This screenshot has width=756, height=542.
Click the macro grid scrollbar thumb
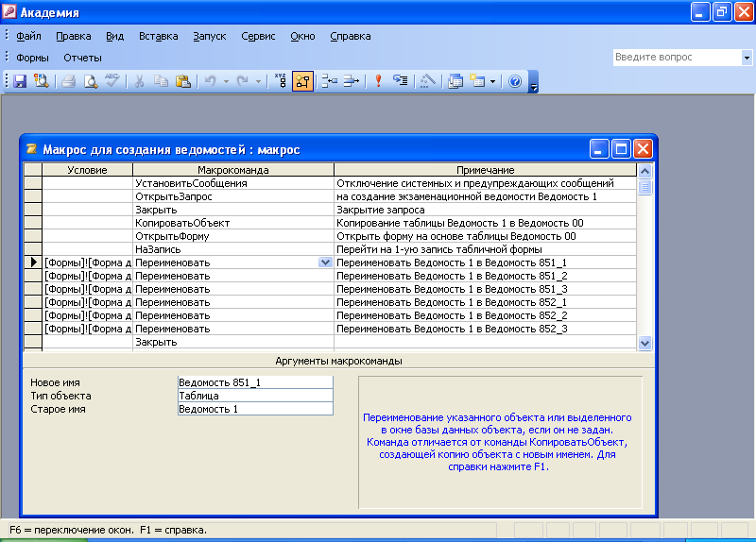[x=644, y=187]
